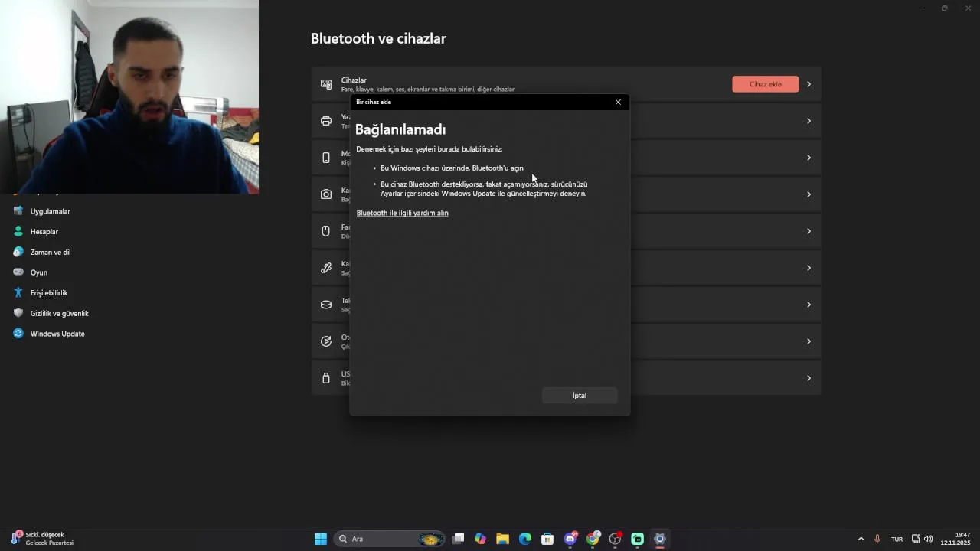
Task: Open Copilot from the taskbar
Action: point(480,539)
